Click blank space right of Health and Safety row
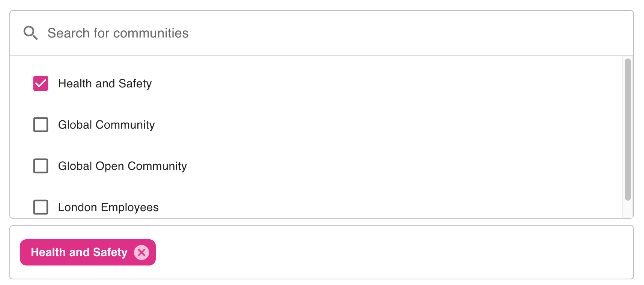This screenshot has width=644, height=285. point(375,83)
